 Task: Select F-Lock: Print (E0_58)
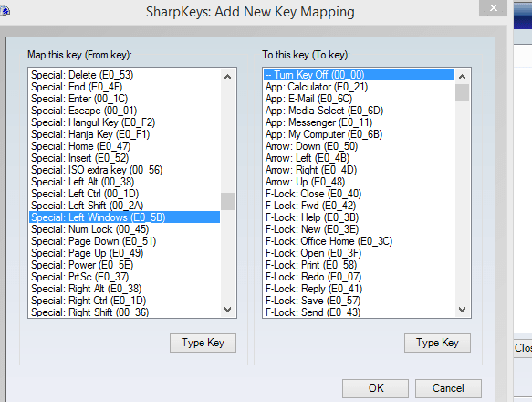[359, 265]
